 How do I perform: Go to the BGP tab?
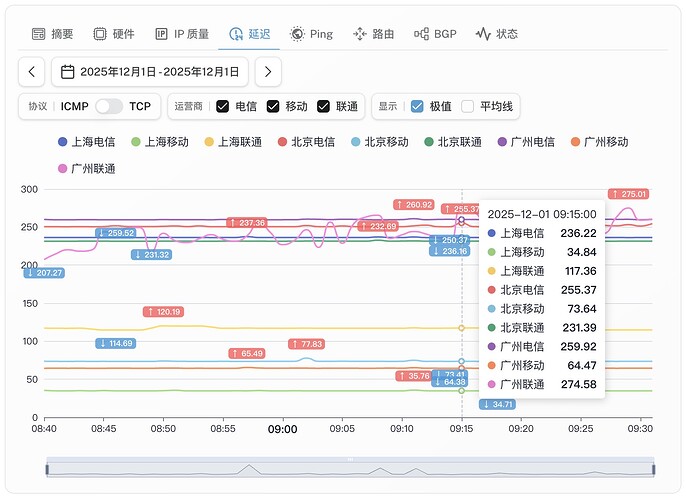click(x=435, y=34)
